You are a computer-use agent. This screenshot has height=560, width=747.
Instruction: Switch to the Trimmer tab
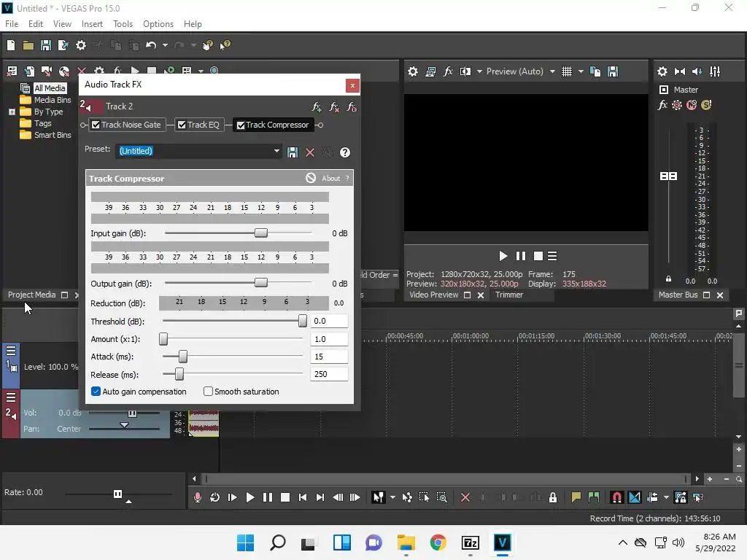[508, 295]
